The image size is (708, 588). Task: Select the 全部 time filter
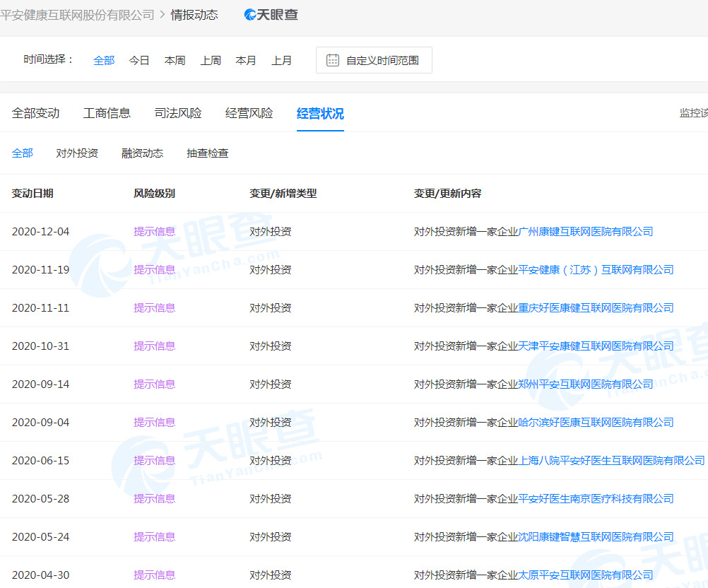pos(104,60)
